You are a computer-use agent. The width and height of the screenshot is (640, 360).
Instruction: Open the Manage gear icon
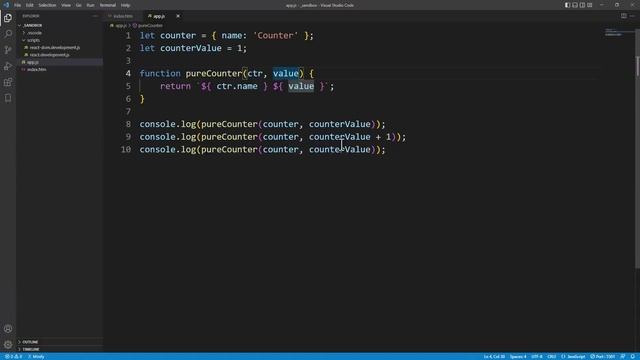(8, 345)
